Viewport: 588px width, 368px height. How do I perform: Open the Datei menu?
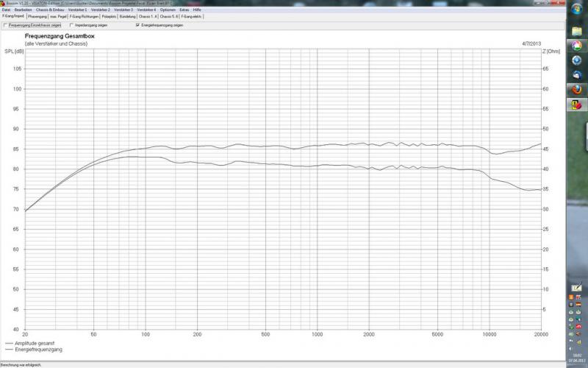(x=6, y=10)
